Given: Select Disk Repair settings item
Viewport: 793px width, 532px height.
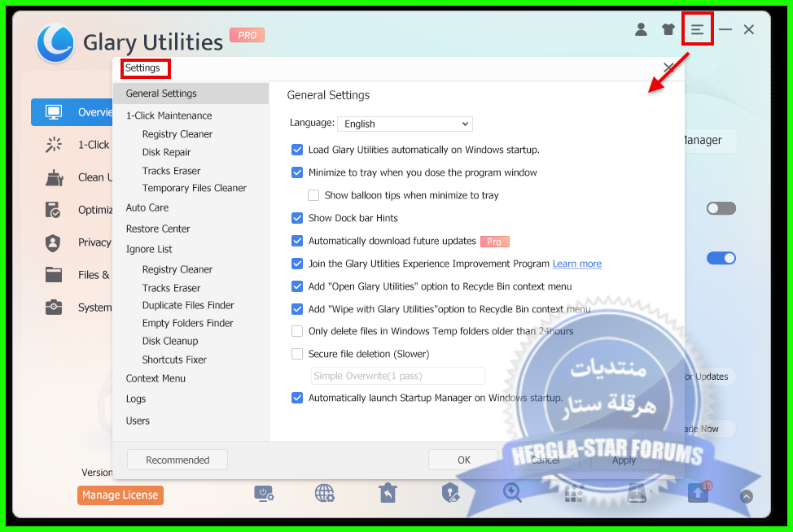Looking at the screenshot, I should pos(166,153).
